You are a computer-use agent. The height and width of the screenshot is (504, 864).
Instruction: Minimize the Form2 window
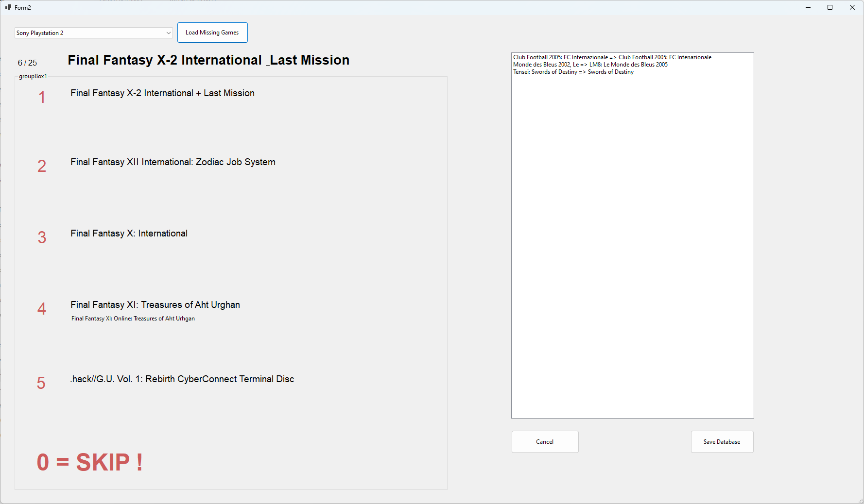tap(808, 7)
